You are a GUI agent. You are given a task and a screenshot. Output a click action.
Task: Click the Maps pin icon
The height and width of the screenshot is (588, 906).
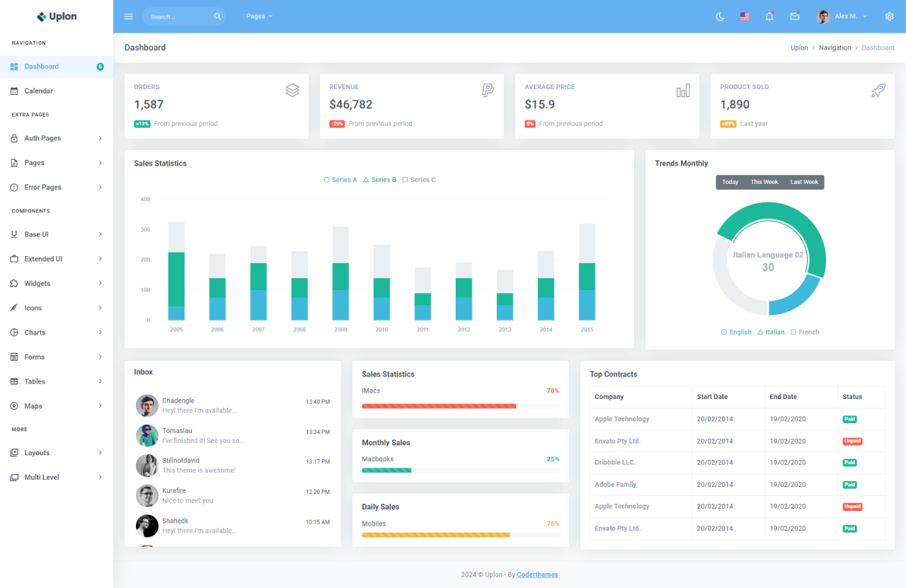click(14, 406)
